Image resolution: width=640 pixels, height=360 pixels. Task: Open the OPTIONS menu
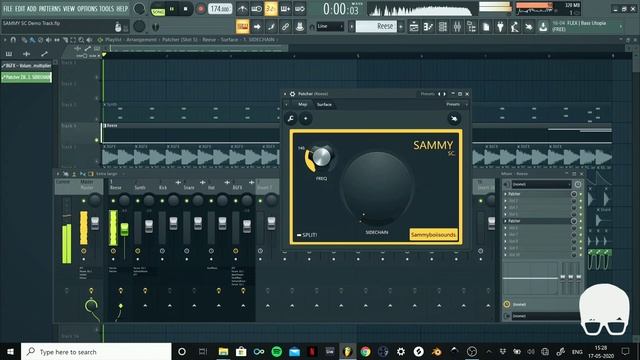coord(87,9)
